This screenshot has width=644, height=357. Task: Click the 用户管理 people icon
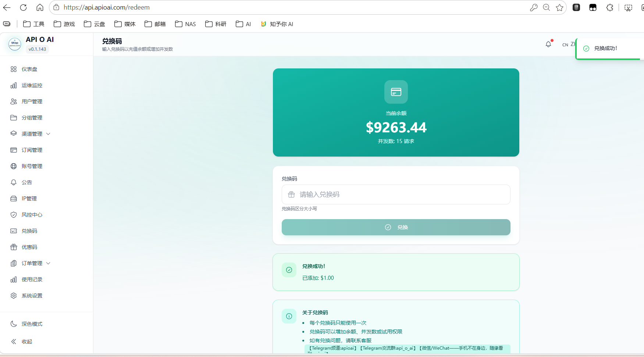click(14, 101)
